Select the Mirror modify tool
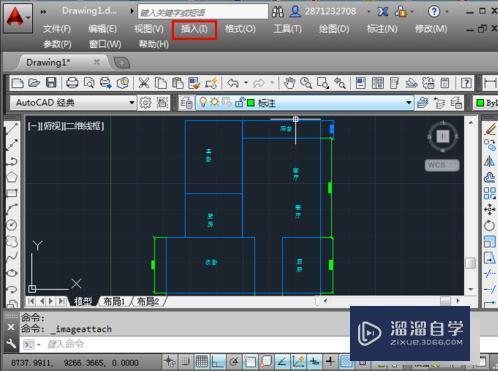 coord(489,161)
